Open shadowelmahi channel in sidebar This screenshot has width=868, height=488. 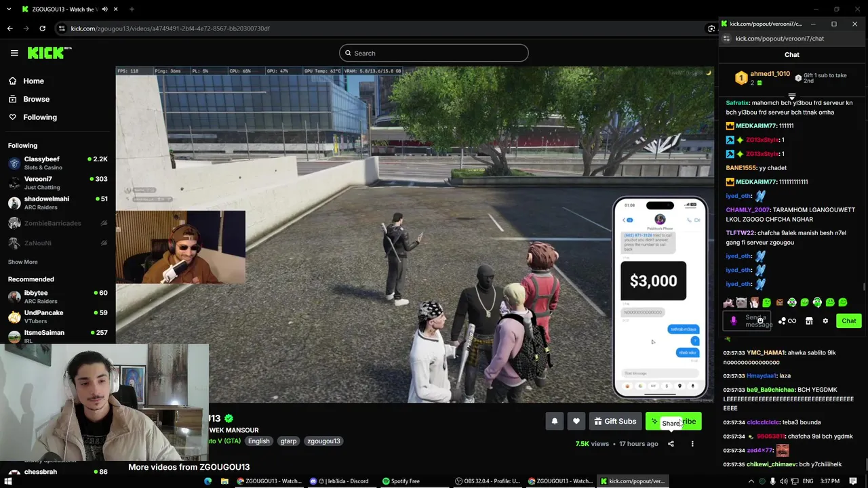[58, 203]
